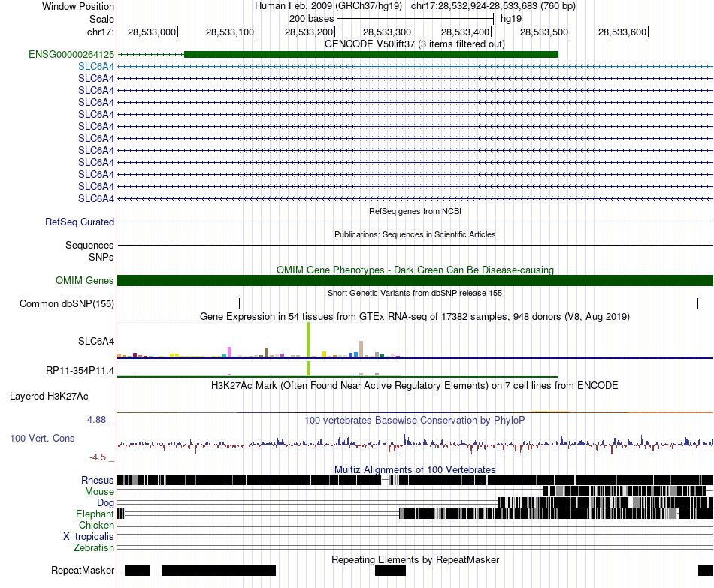Click the SNPs track label
The image size is (714, 588).
[101, 257]
